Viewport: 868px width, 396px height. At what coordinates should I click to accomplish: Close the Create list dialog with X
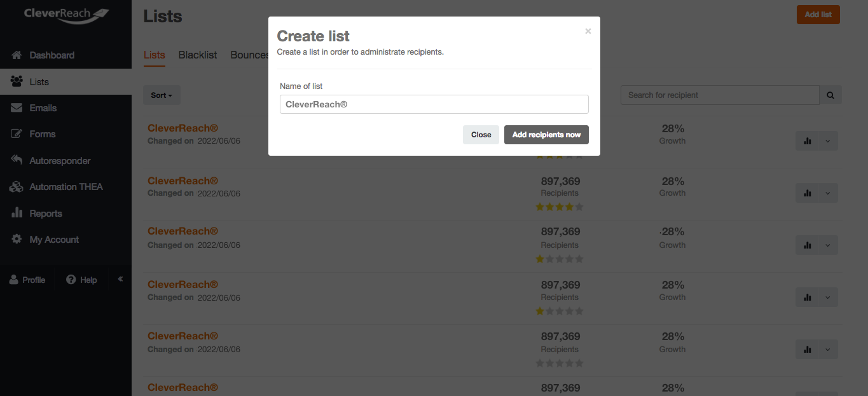coord(588,31)
